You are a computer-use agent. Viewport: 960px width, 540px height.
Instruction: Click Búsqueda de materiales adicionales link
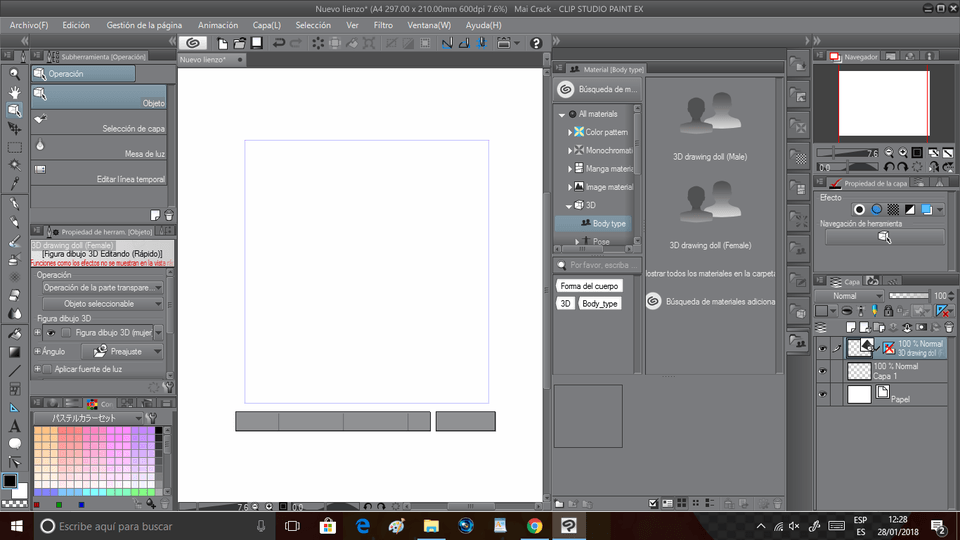(711, 302)
